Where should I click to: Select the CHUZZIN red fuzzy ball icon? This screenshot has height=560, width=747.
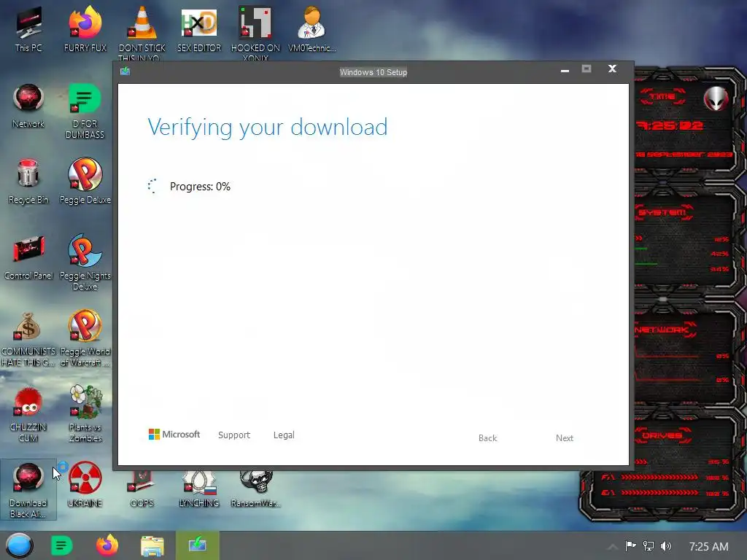(28, 414)
